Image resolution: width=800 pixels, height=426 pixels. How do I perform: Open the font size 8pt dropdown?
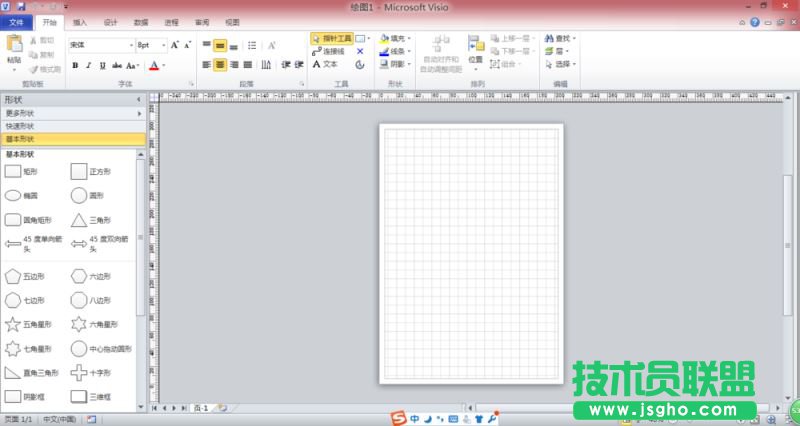(163, 45)
